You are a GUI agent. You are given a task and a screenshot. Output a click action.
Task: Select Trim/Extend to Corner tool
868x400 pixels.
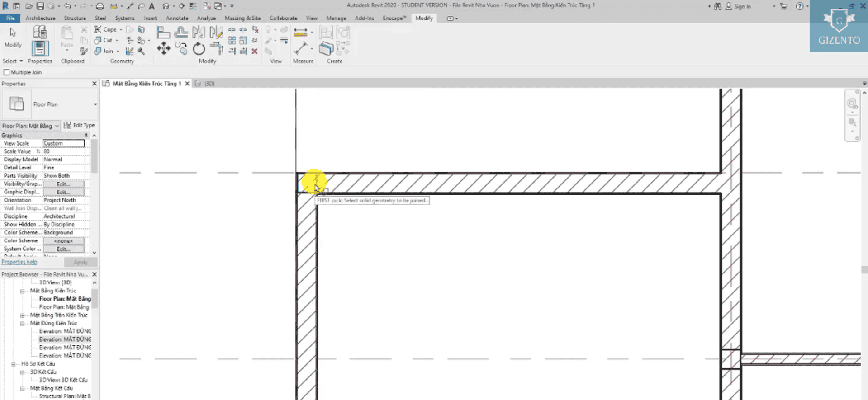[217, 48]
